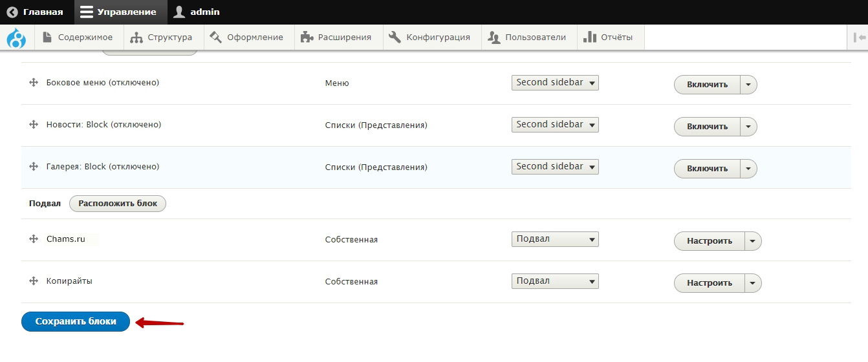Open the Управление toolbar tab
Image resolution: width=868 pixels, height=362 pixels.
click(x=119, y=12)
